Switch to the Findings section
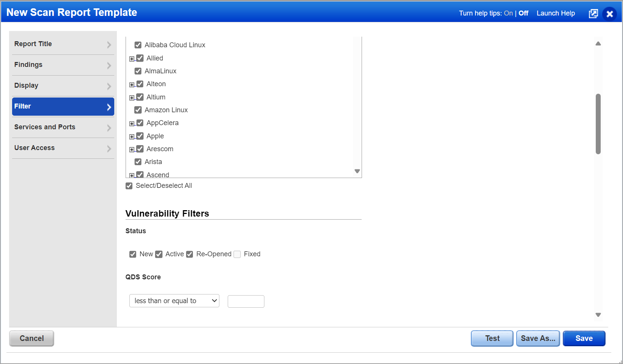This screenshot has width=623, height=364. pos(63,65)
